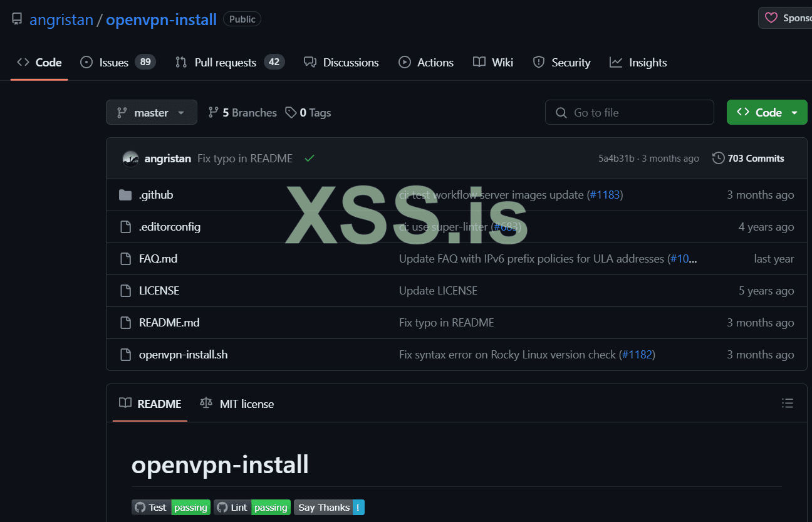View the 703 Commits history
Image resolution: width=812 pixels, height=522 pixels.
coord(748,159)
